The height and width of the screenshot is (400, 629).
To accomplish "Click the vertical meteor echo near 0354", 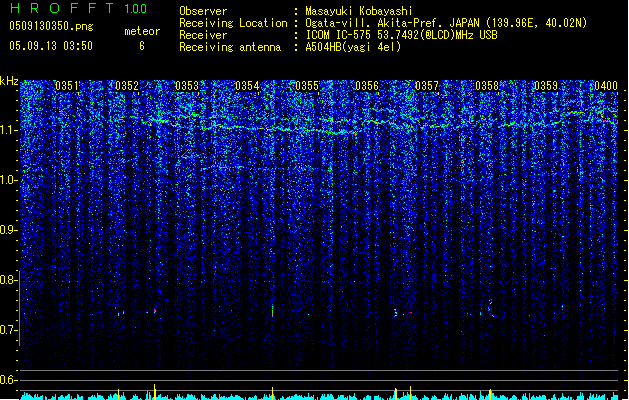I will pos(273,311).
